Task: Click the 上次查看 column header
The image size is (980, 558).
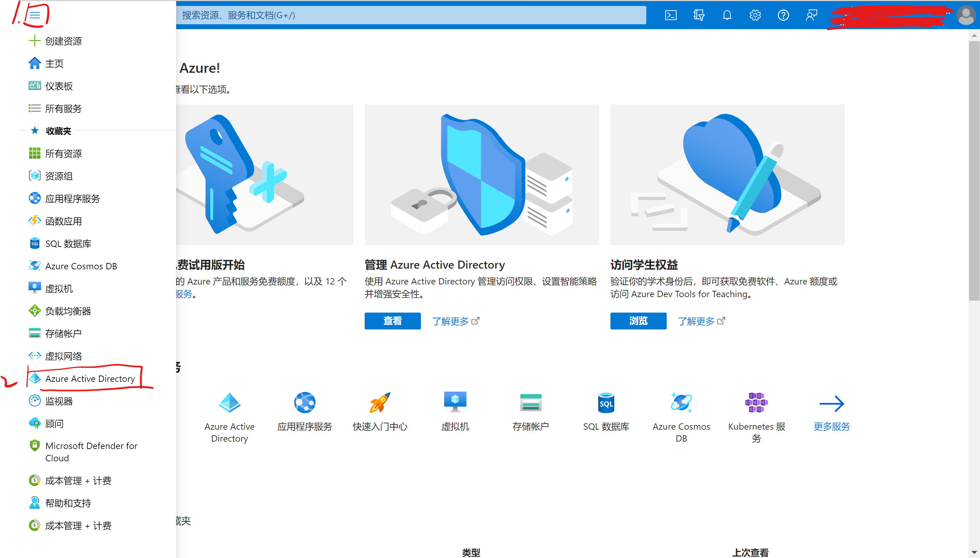Action: click(750, 552)
